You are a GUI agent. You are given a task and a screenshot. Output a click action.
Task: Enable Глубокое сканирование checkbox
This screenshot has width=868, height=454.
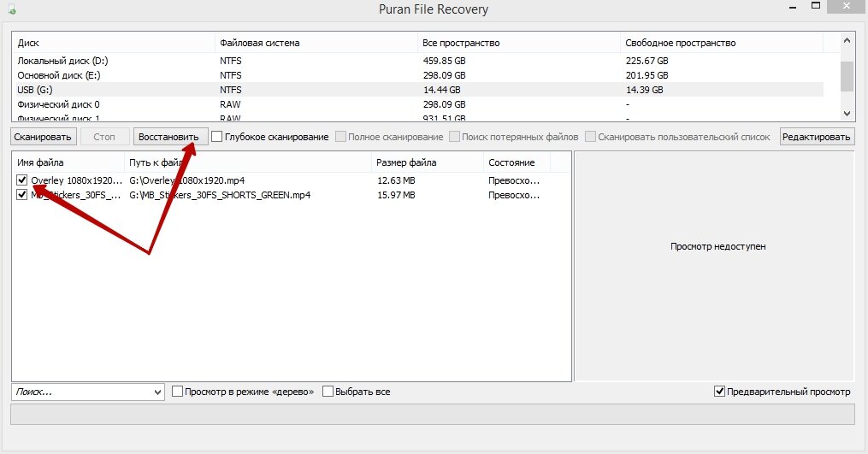[217, 137]
